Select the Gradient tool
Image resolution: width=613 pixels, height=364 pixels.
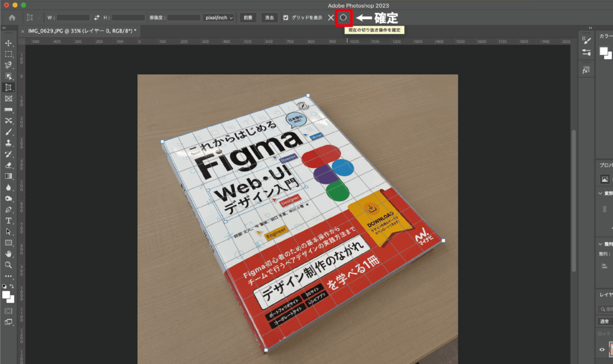pos(8,176)
